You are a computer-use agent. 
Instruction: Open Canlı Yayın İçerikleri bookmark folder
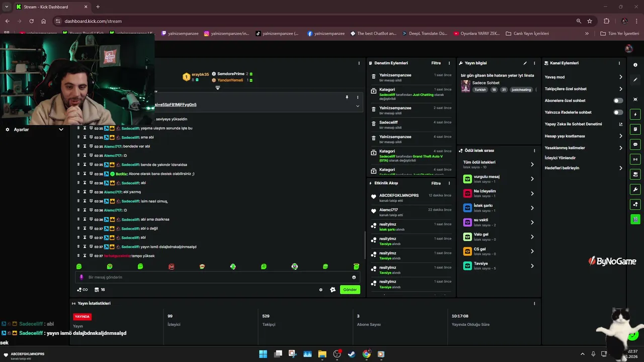(527, 33)
